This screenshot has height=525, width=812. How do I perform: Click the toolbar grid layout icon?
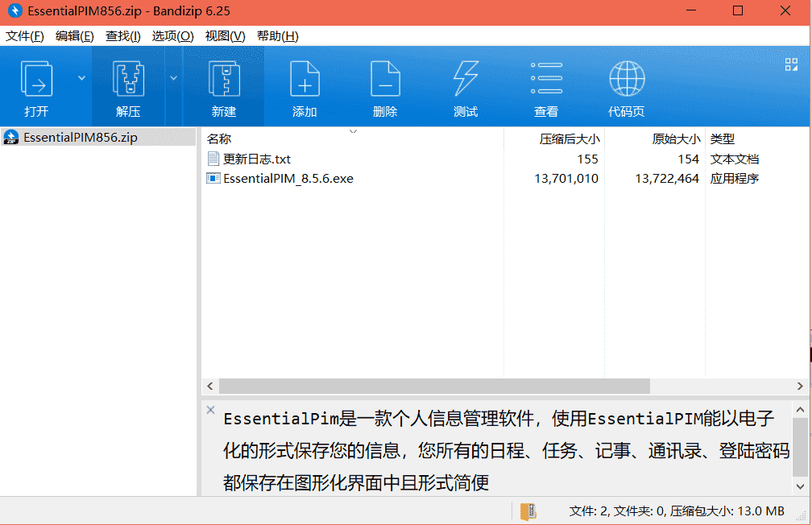pos(791,64)
